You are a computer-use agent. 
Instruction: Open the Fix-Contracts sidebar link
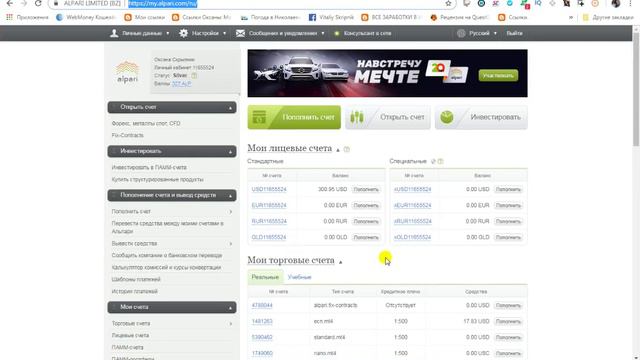click(x=127, y=135)
